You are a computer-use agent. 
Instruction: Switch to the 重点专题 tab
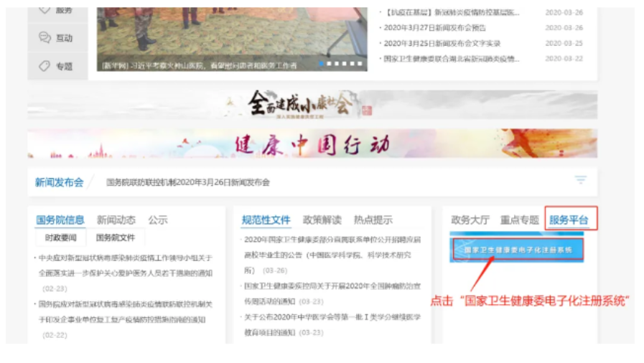click(x=519, y=220)
